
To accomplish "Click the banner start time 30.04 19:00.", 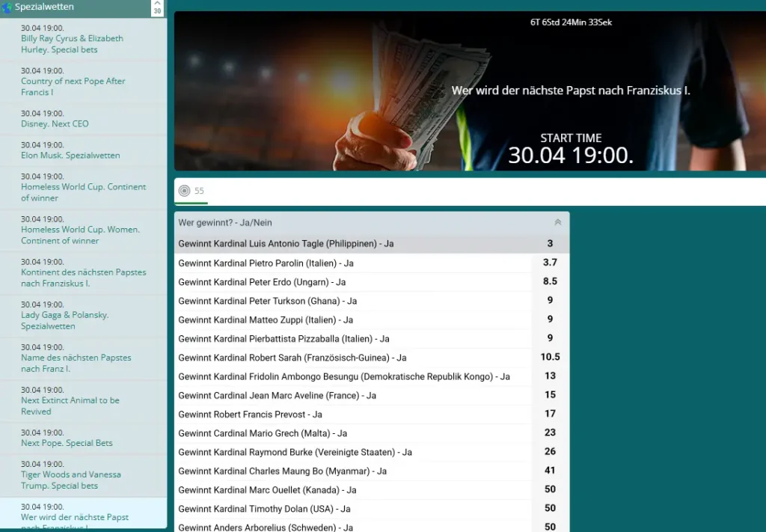I will point(571,156).
